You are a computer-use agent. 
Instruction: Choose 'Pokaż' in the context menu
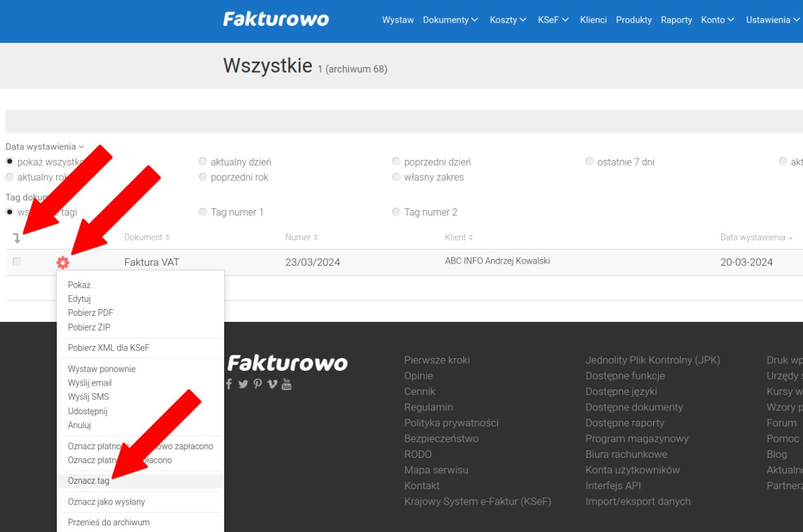click(x=79, y=285)
